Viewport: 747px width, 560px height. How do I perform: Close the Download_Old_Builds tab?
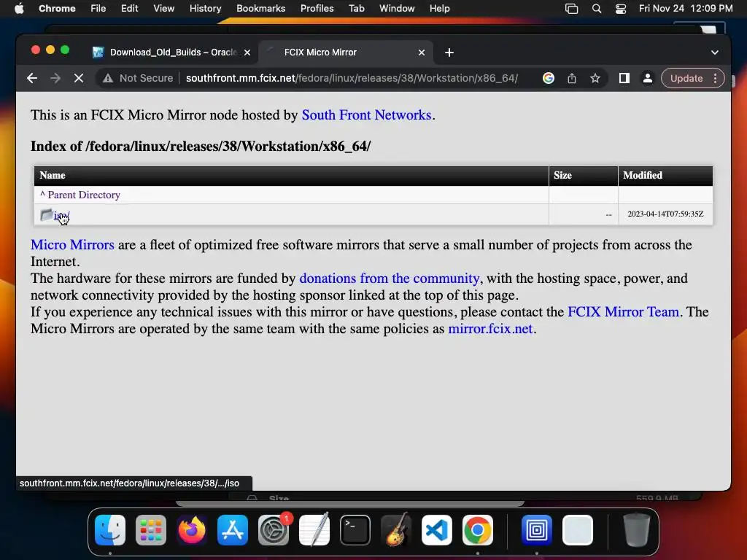[247, 52]
